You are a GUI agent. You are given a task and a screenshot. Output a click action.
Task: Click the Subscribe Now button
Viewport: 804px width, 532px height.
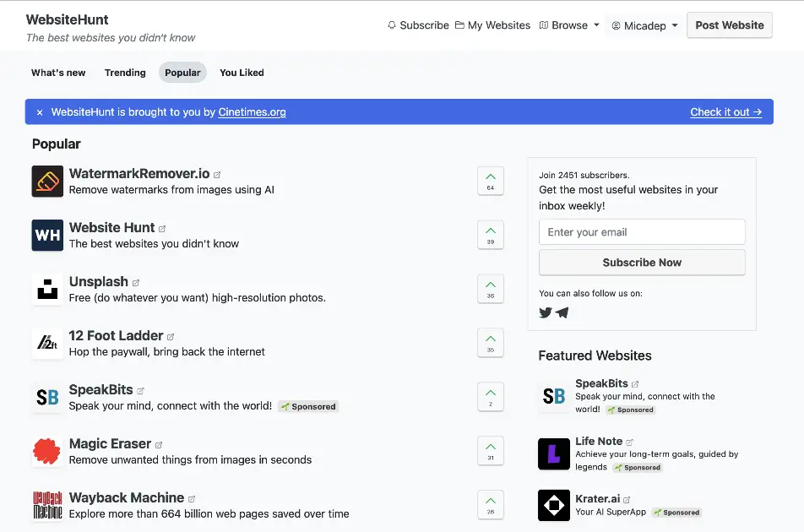pyautogui.click(x=642, y=263)
